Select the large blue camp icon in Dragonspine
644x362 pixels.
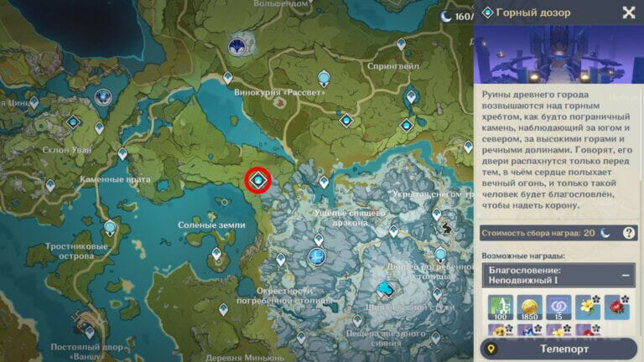pyautogui.click(x=386, y=289)
